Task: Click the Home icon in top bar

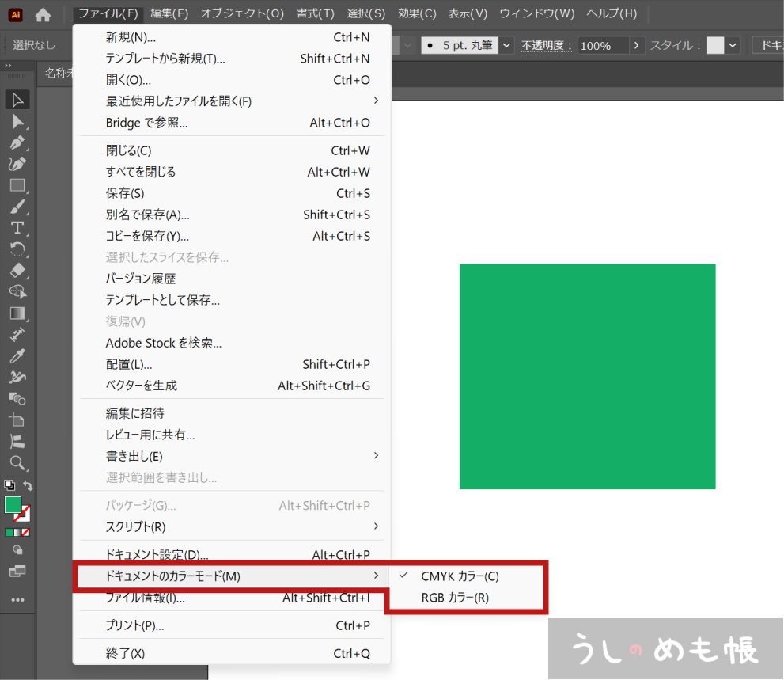Action: (43, 14)
